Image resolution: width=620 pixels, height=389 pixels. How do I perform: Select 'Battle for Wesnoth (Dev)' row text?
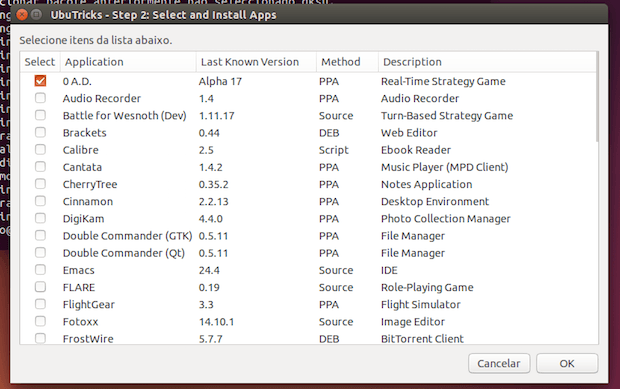(125, 116)
